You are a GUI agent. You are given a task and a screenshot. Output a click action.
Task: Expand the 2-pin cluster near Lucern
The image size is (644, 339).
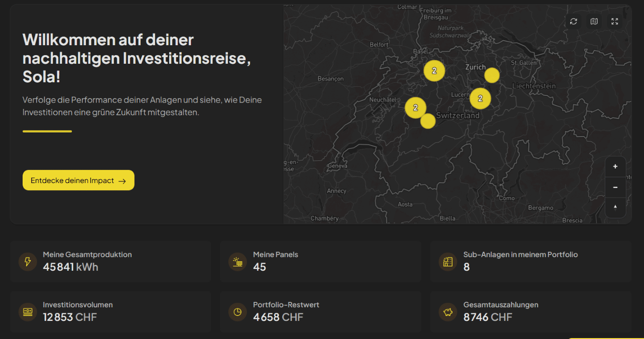(x=480, y=98)
